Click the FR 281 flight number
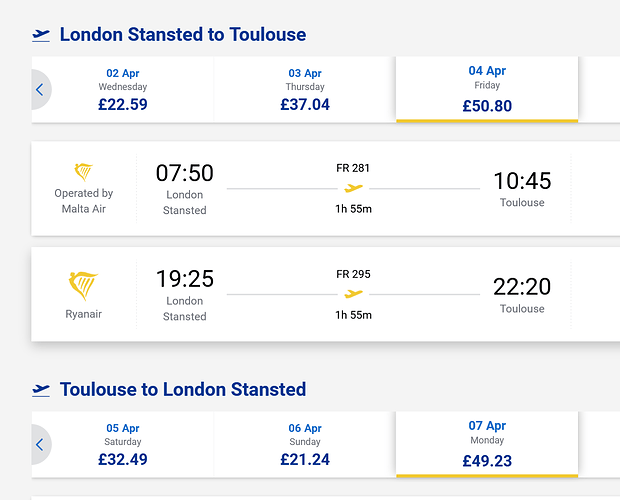 tap(353, 168)
